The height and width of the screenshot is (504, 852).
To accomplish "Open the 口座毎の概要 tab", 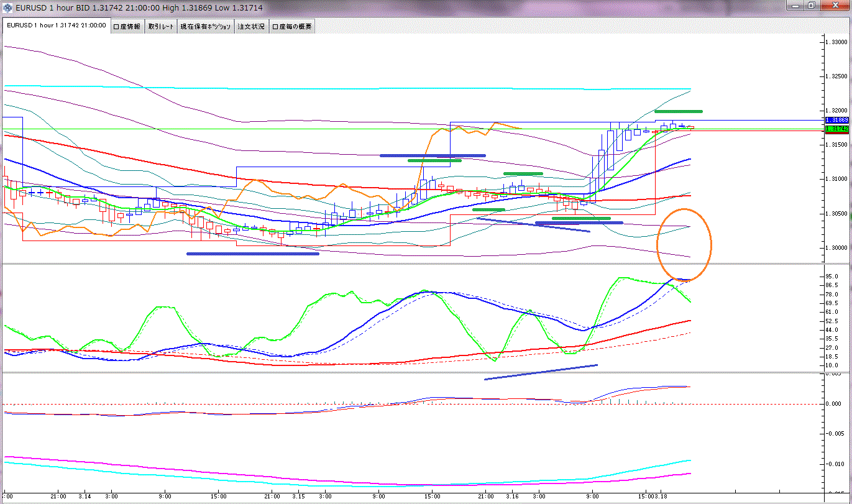I will point(292,27).
